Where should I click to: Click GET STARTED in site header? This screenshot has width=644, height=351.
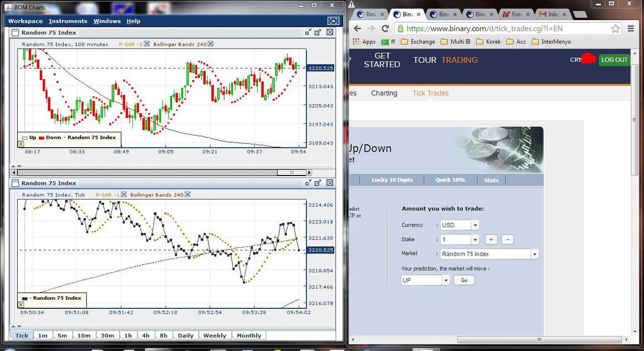click(x=382, y=60)
